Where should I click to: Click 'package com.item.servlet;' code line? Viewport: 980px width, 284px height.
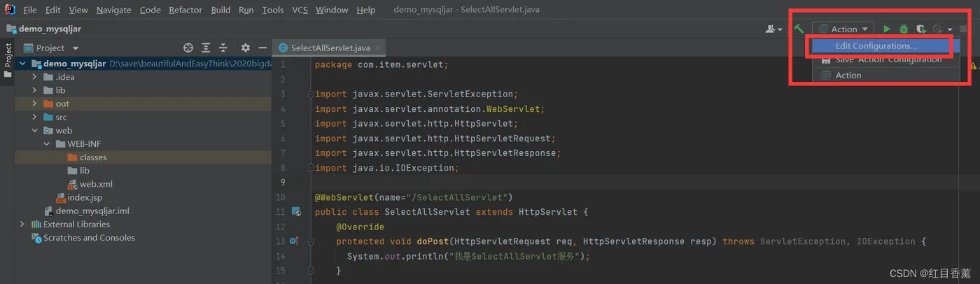point(381,64)
